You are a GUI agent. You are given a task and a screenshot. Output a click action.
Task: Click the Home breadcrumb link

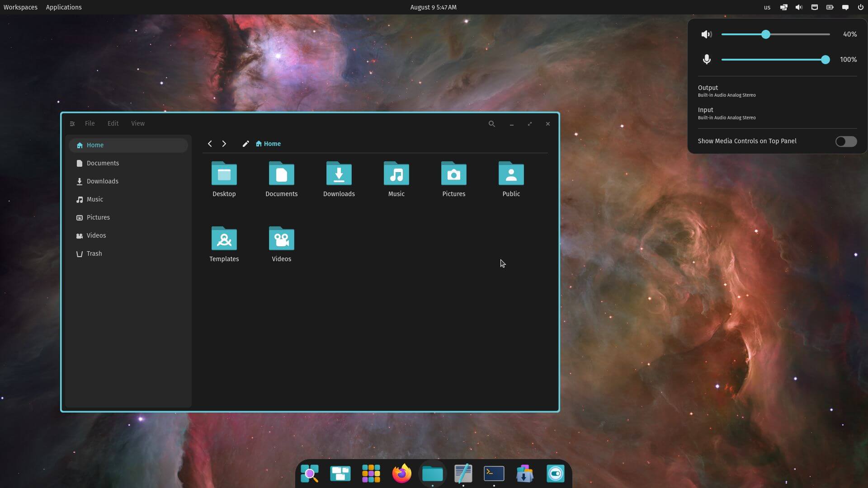271,143
